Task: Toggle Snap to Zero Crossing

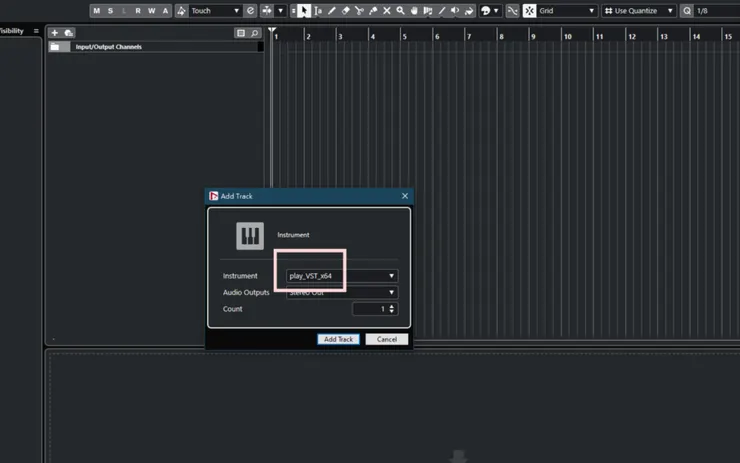Action: click(x=512, y=10)
